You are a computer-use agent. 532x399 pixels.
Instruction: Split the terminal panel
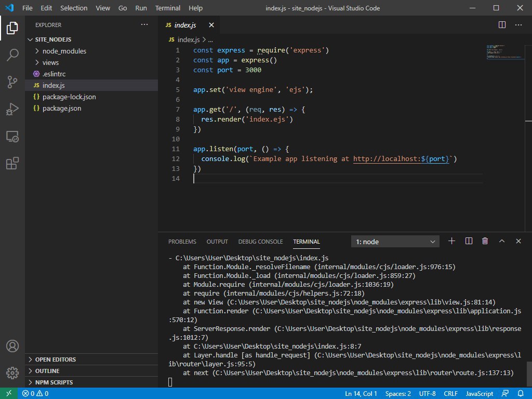point(469,241)
